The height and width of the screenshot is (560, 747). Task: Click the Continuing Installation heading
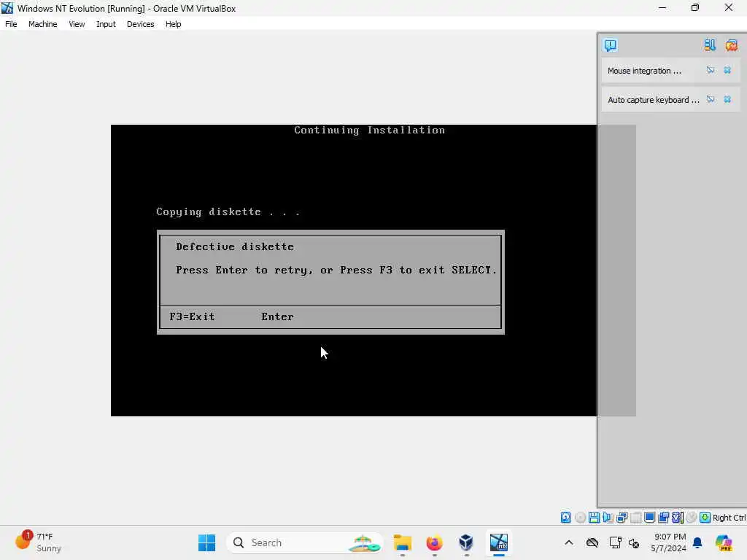(369, 130)
